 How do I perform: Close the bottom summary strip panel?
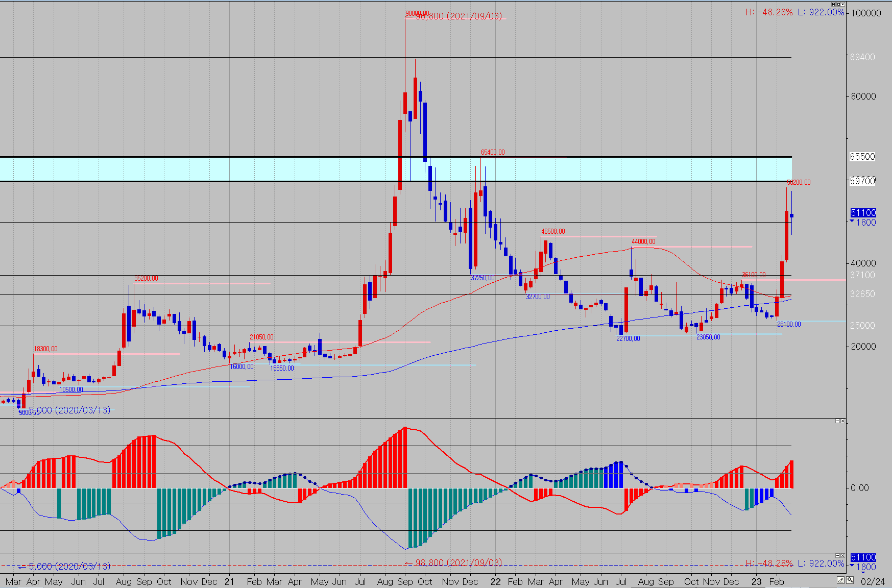click(842, 555)
